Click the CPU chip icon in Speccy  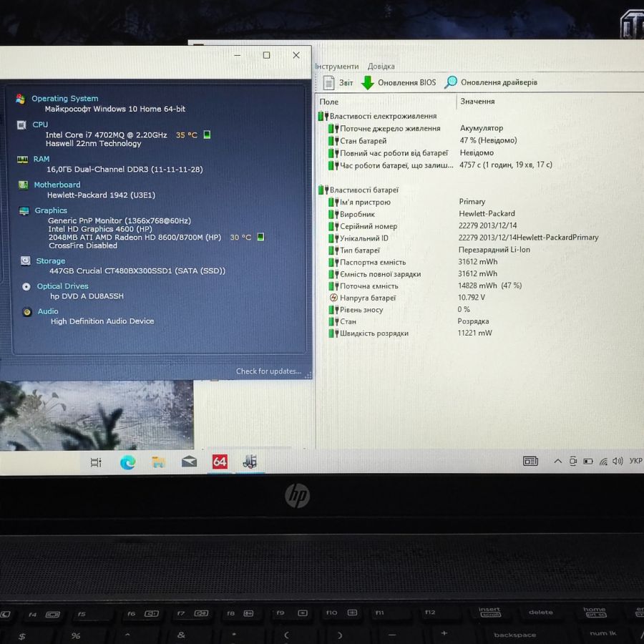(x=21, y=125)
